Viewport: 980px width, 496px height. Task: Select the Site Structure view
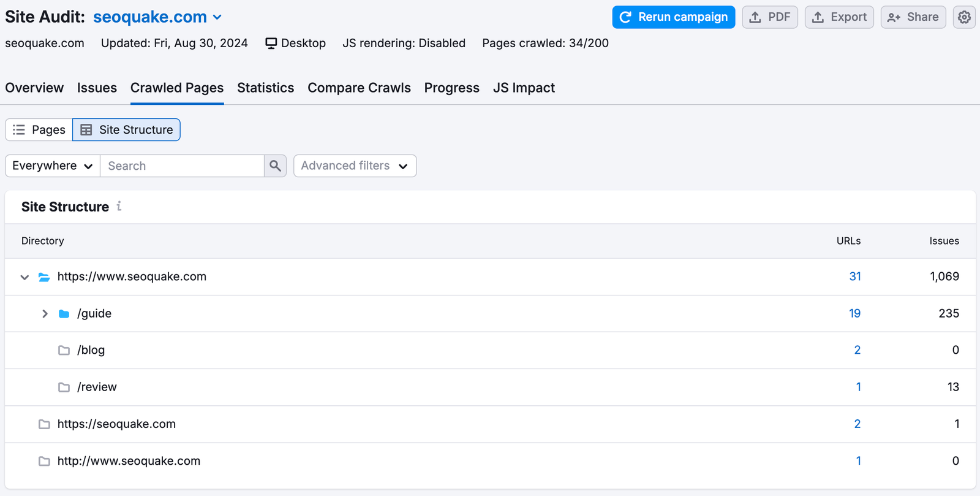click(126, 130)
